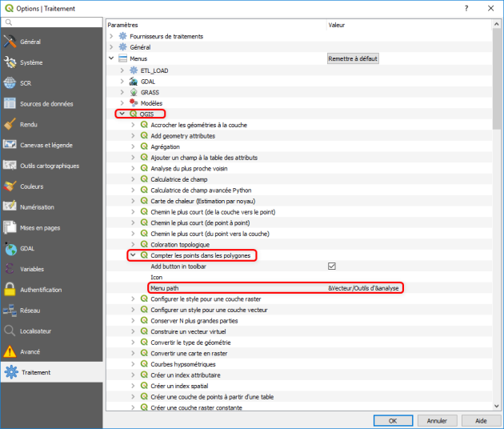Focus the options search field
504x429 pixels.
coord(52,22)
